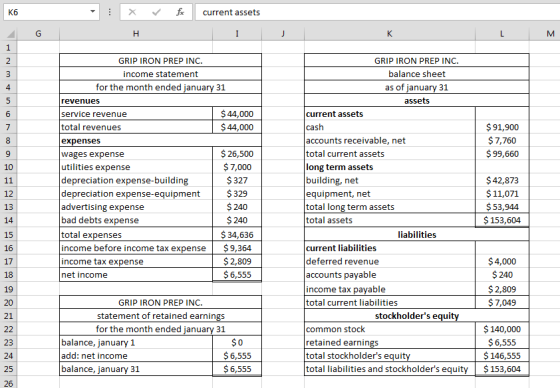Screen dimensions: 560x388
Task: Select total expenses value $34,636
Action: tap(237, 235)
